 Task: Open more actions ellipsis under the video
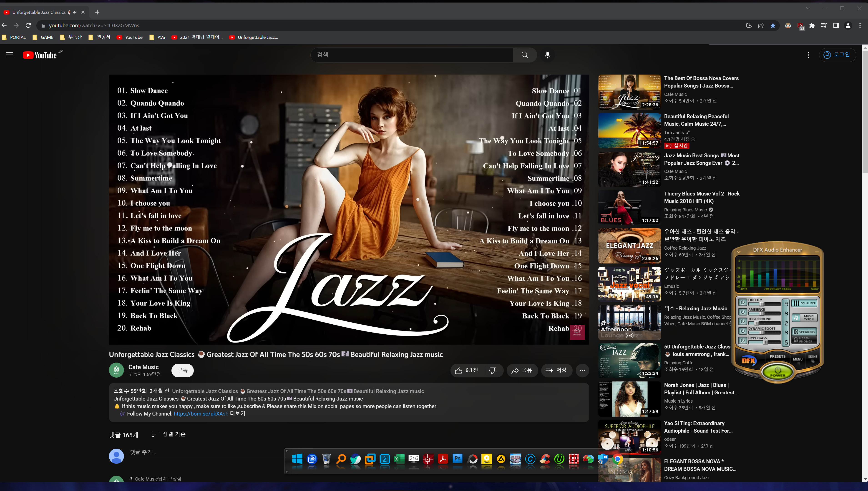point(582,370)
